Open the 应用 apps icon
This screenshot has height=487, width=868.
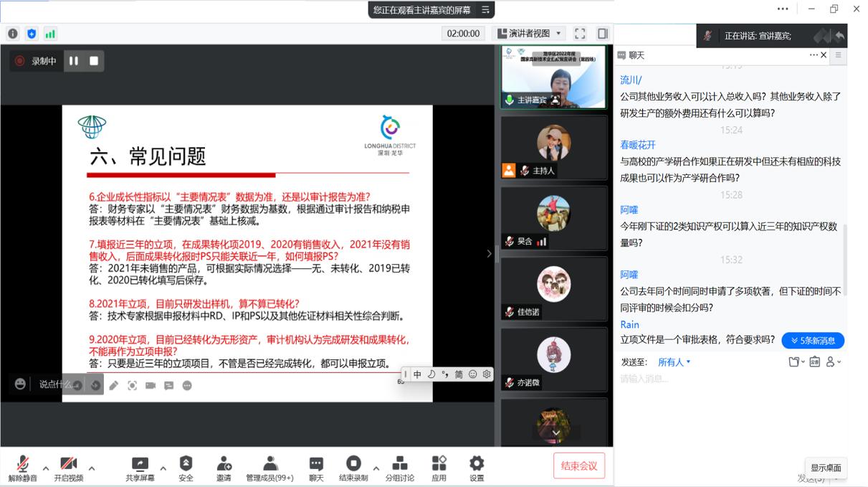[439, 464]
